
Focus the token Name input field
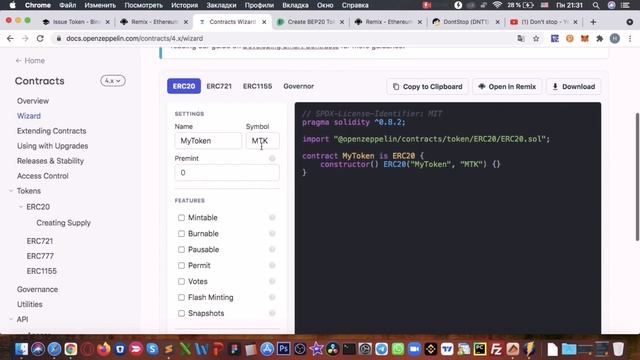[x=208, y=140]
